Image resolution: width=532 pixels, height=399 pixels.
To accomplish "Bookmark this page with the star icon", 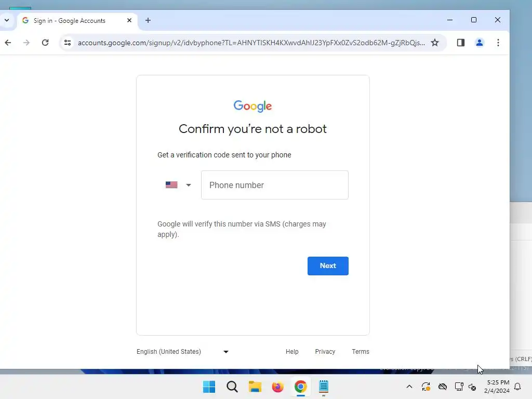I will point(435,43).
